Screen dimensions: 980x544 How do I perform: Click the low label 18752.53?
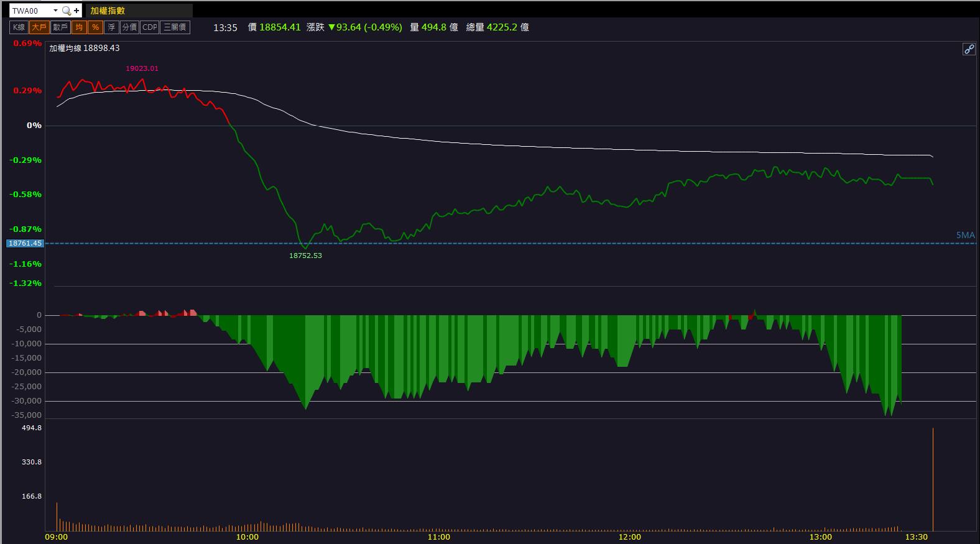(x=305, y=256)
